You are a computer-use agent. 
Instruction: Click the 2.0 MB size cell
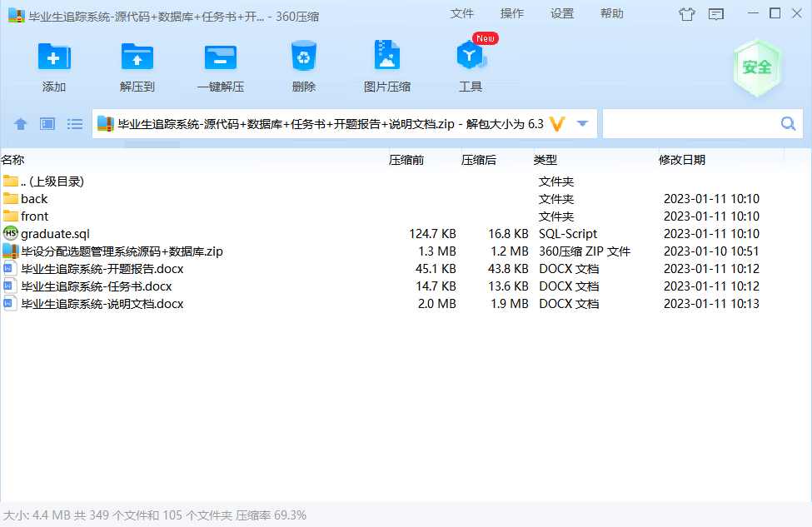[x=437, y=304]
